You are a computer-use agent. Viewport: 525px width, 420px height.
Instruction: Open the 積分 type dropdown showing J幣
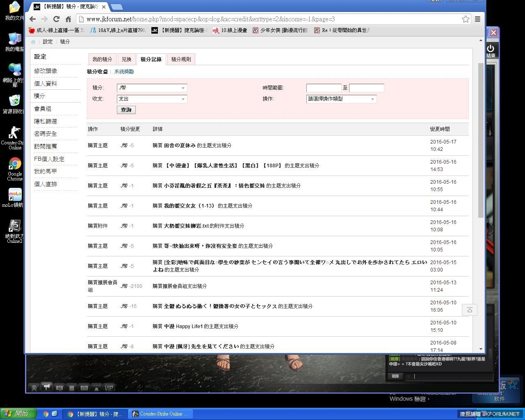152,88
